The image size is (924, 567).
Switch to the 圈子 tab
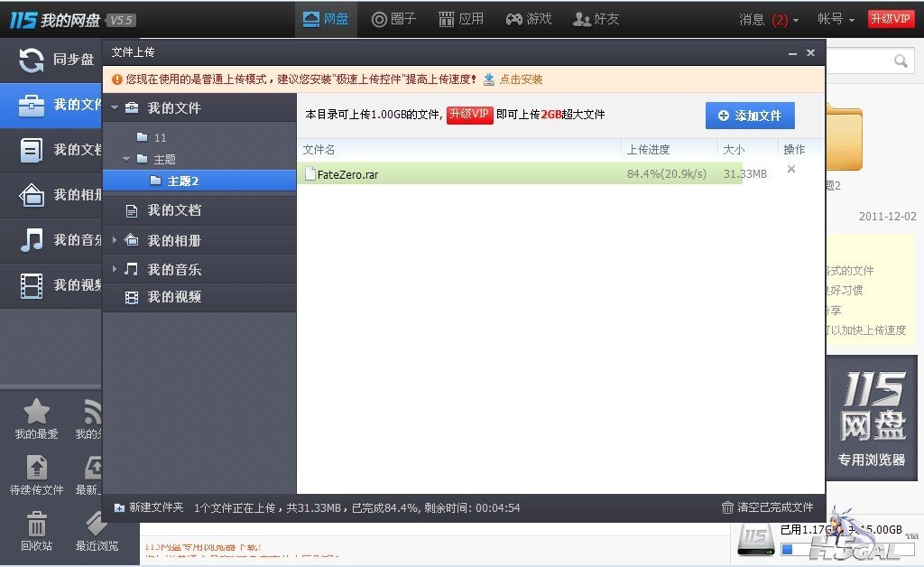point(393,20)
